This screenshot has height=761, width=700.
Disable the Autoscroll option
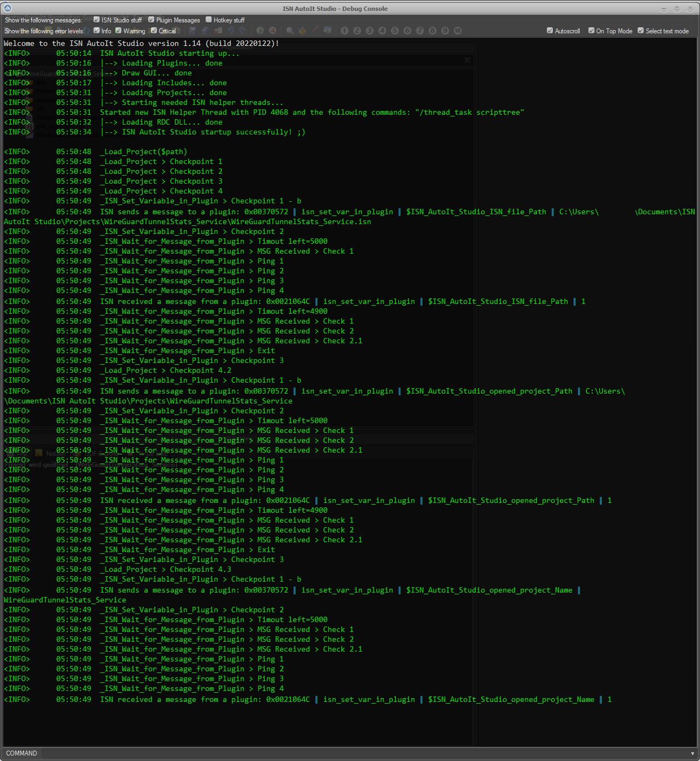(550, 31)
